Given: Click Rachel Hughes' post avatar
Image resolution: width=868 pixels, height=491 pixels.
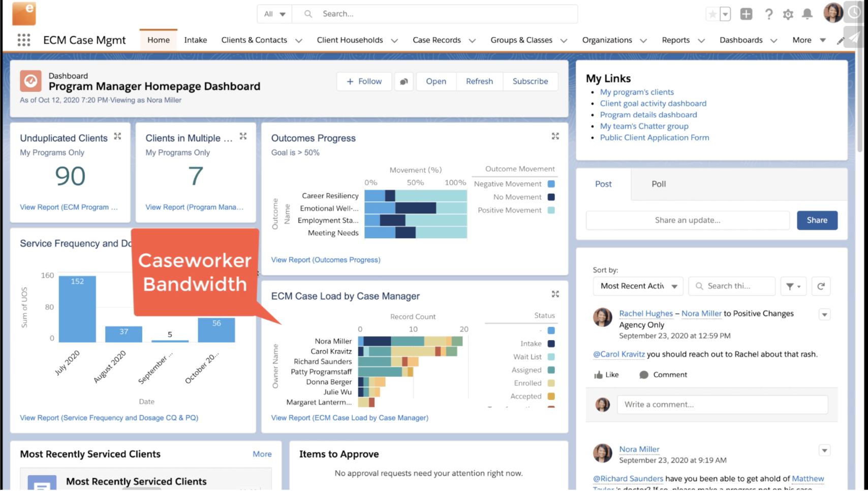Looking at the screenshot, I should (603, 317).
